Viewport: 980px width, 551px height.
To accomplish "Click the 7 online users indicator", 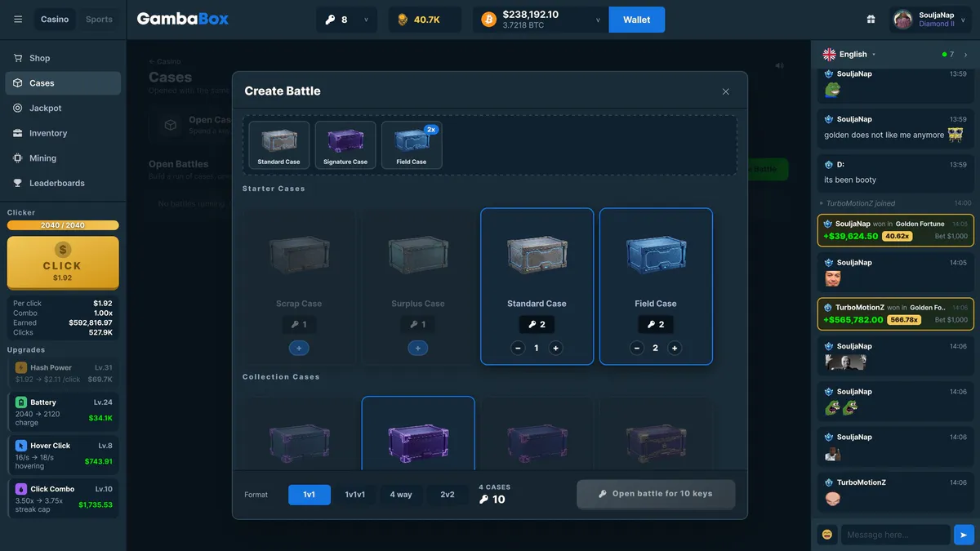I will (x=947, y=55).
